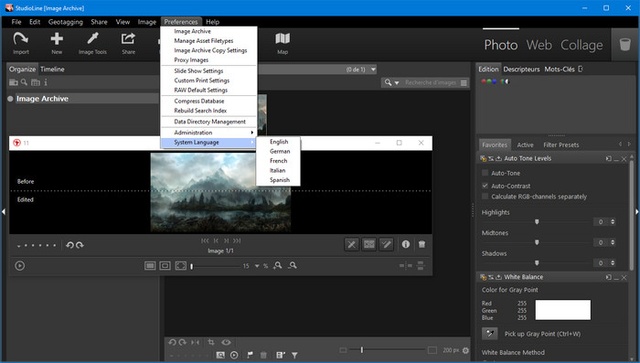Click the info icon in viewer window

(x=405, y=244)
